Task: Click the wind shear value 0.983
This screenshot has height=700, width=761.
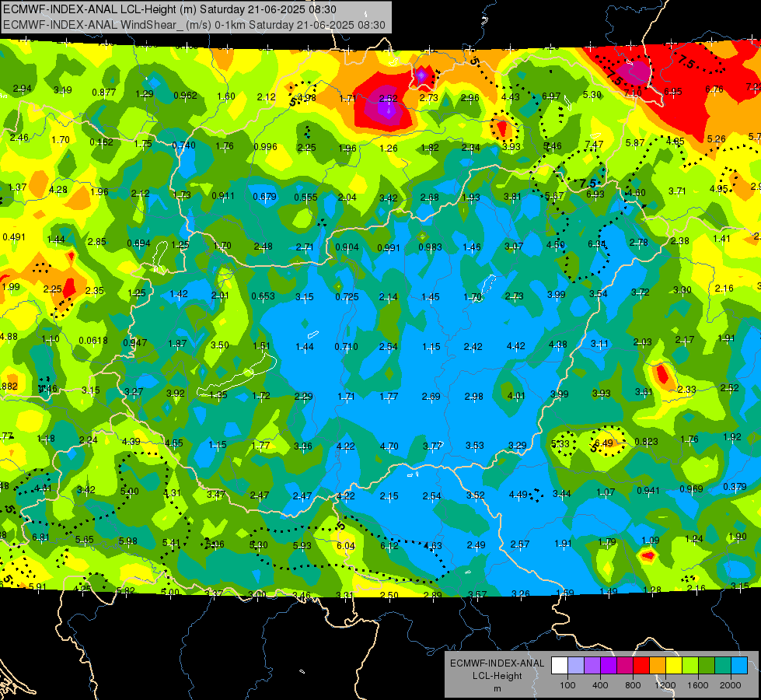Action: (x=430, y=247)
